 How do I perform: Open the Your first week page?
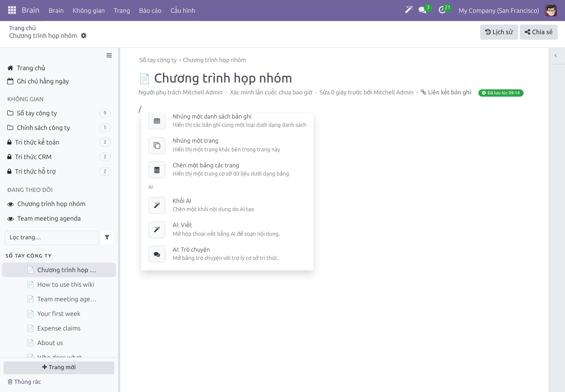click(x=59, y=314)
